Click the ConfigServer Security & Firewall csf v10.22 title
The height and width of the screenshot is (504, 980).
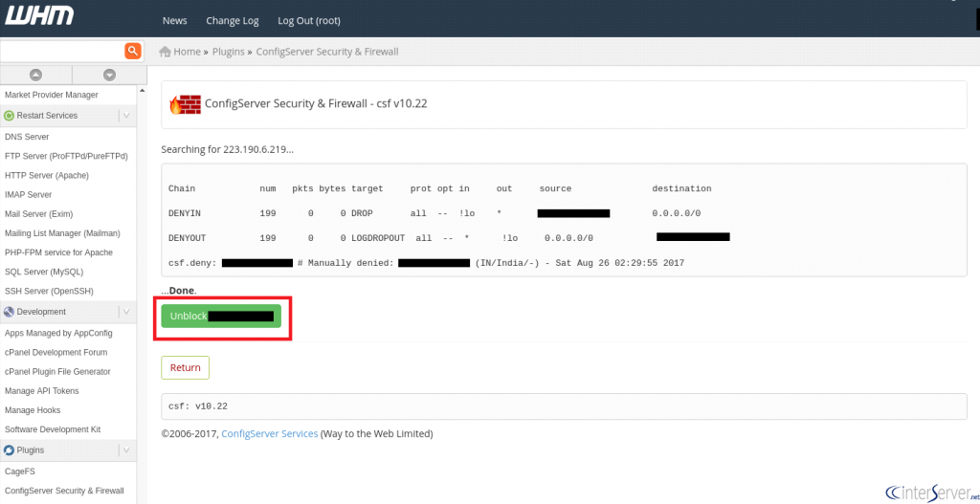(316, 104)
